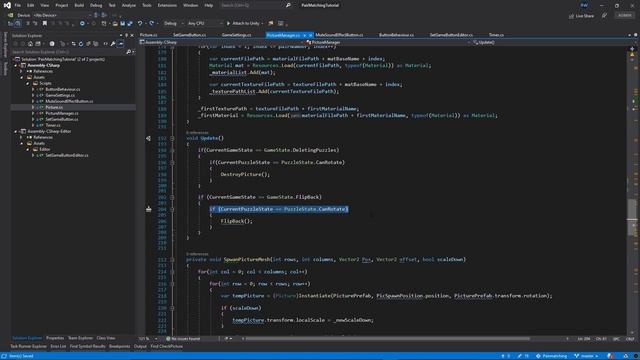Click the Live Share button label
This screenshot has width=640, height=360.
(584, 16)
